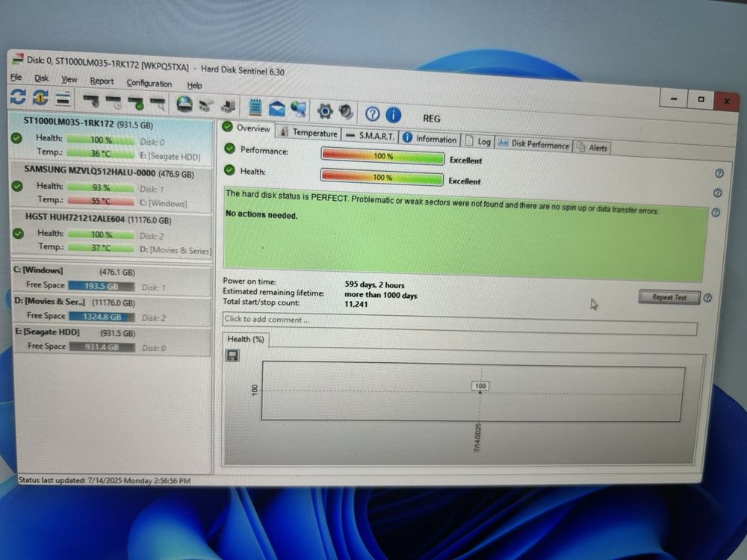Click the 'Status last updated' status bar text
Image resolution: width=747 pixels, height=560 pixels.
pyautogui.click(x=105, y=480)
